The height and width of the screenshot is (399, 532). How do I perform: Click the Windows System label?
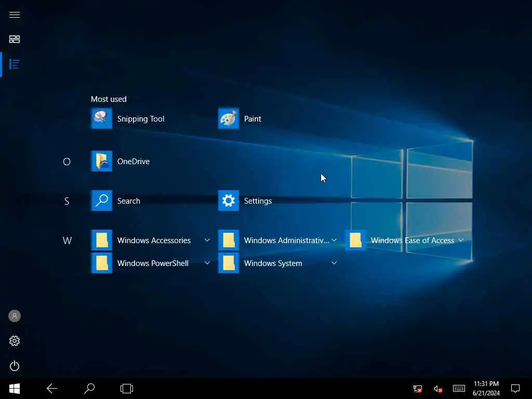click(273, 263)
